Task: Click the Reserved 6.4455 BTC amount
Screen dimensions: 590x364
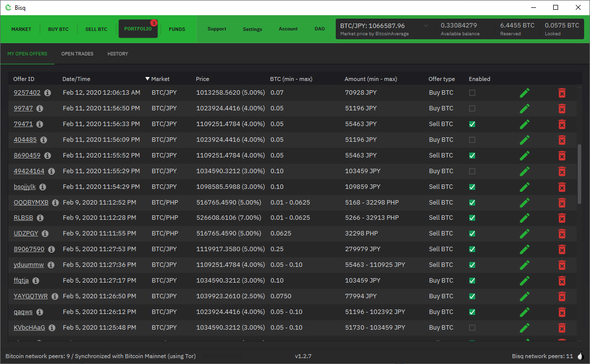Action: pos(517,26)
